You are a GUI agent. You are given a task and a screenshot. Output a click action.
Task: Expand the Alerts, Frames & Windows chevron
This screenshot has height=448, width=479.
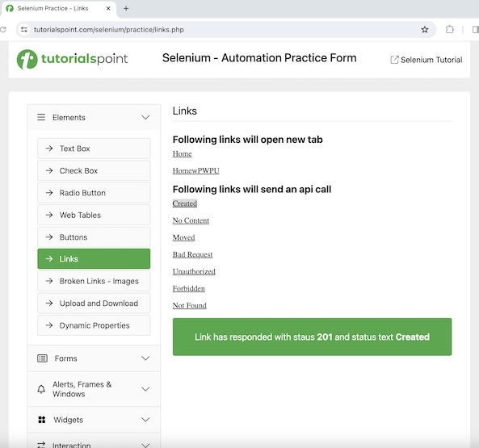145,389
